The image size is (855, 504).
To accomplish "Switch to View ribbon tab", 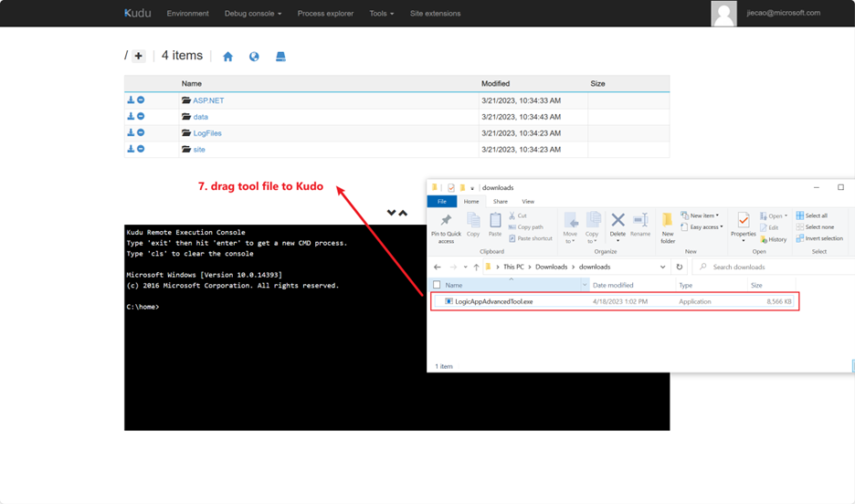I will pyautogui.click(x=528, y=202).
